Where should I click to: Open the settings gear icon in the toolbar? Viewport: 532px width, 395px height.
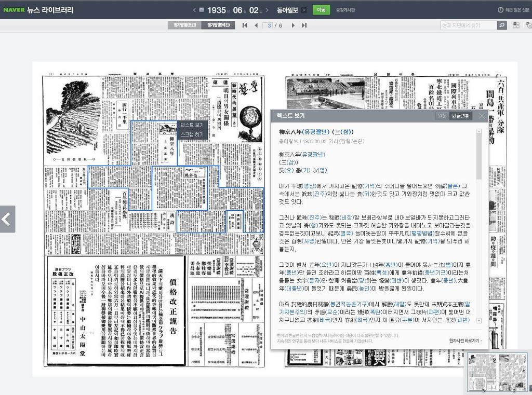coord(528,25)
